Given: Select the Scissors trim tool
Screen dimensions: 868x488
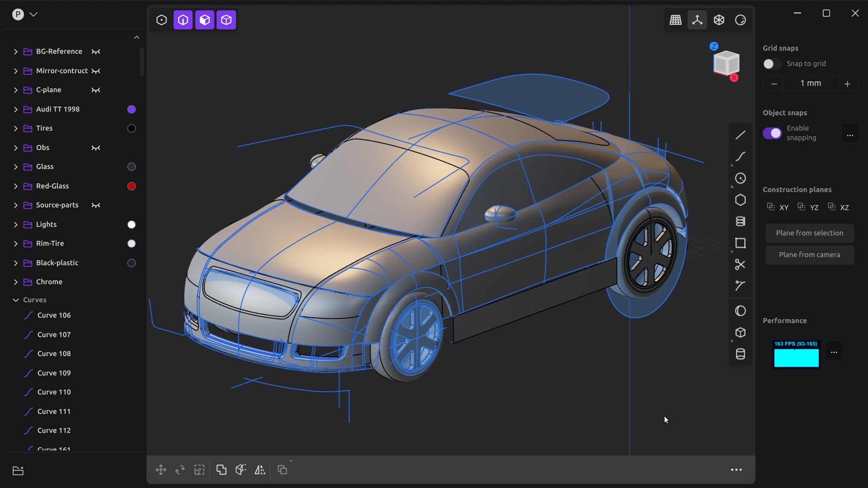Looking at the screenshot, I should pos(740,264).
